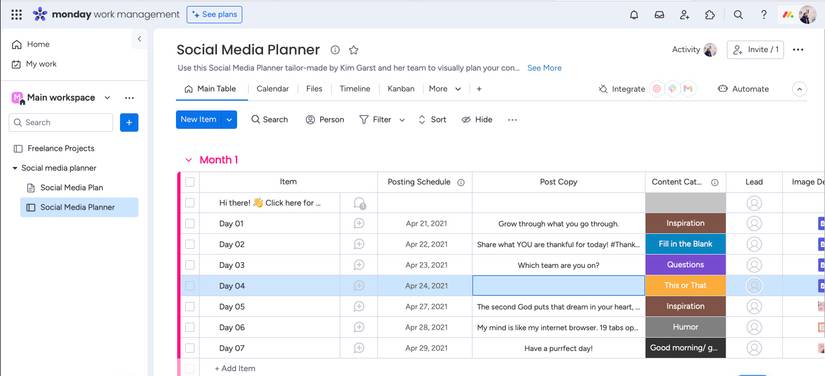Tick the select-all header checkbox
The width and height of the screenshot is (825, 376).
click(x=190, y=182)
